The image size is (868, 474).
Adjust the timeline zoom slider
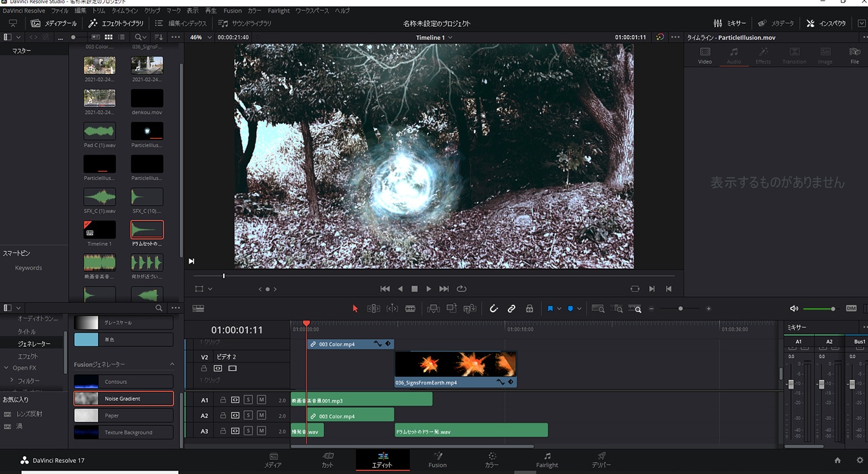[680, 309]
